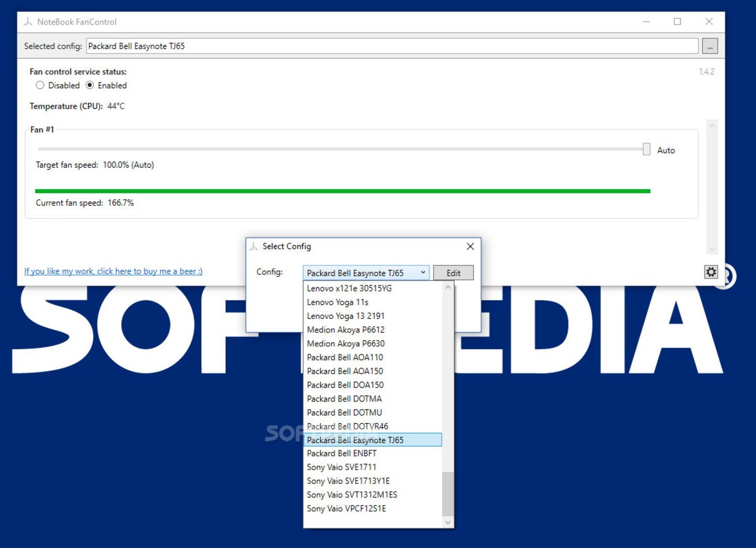Screen dimensions: 756x548
Task: Pick Sony Vaio SVT1312M1ES config
Action: pyautogui.click(x=373, y=495)
